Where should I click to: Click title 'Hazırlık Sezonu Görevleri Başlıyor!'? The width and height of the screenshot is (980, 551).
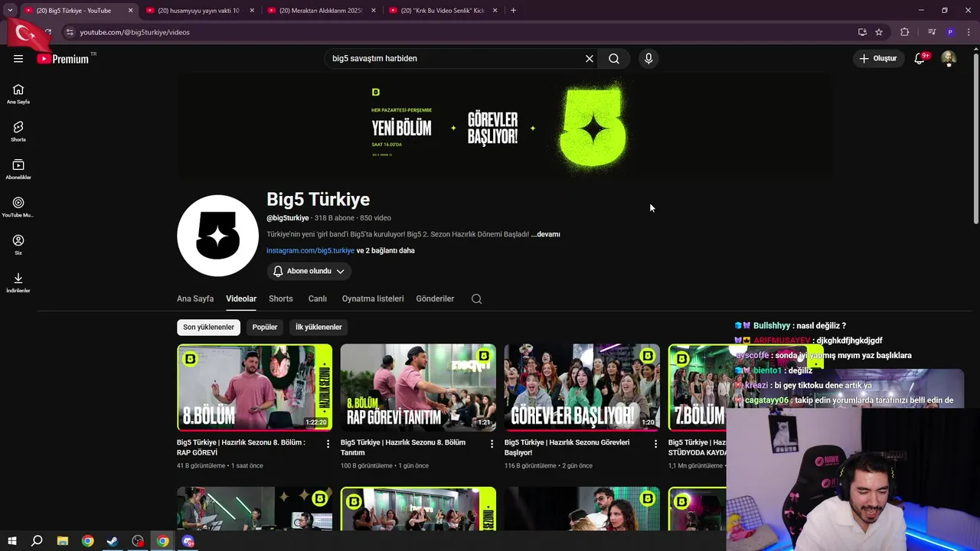pos(567,447)
